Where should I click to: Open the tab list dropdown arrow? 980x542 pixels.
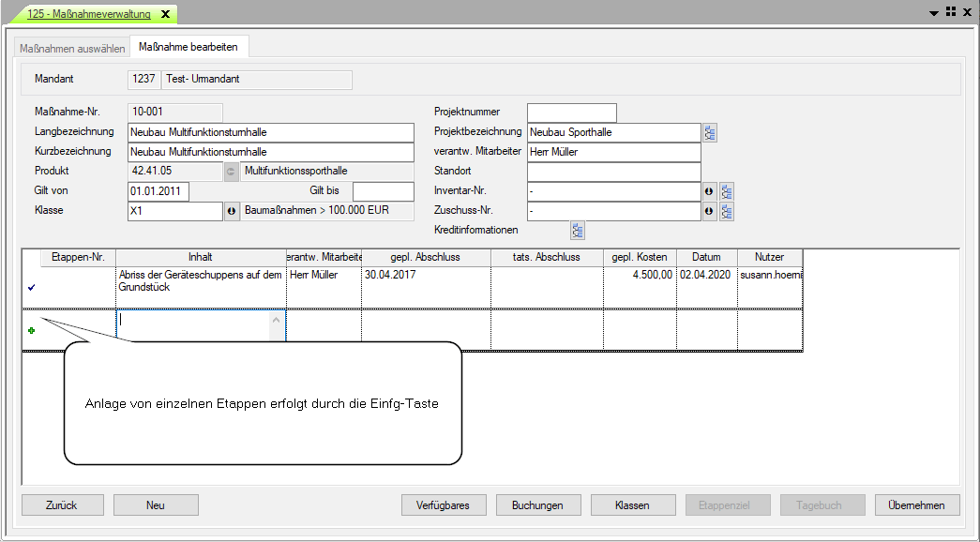[934, 13]
